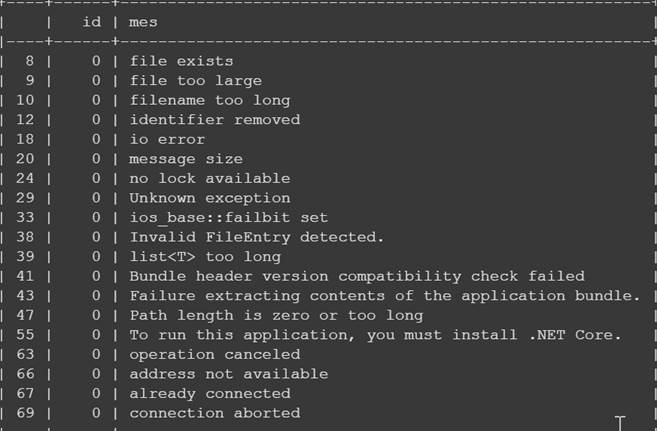Click the "connection aborted" message
The image size is (657, 431).
coord(214,413)
